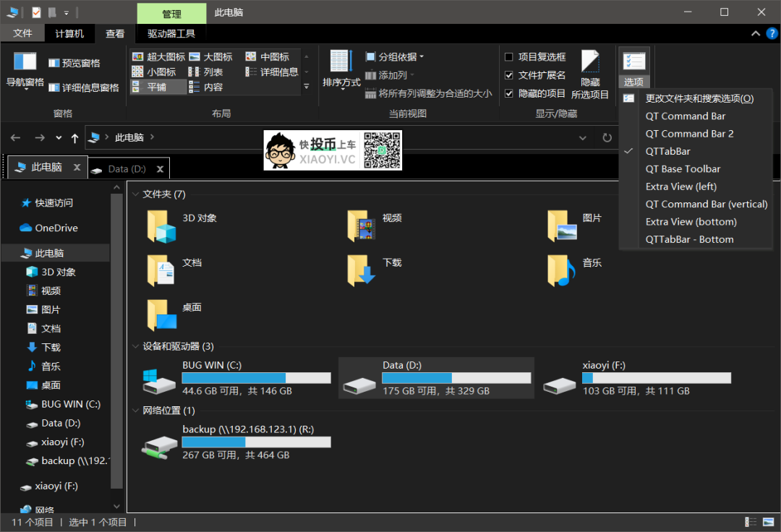Select 内容 content layout
781x532 pixels.
click(x=205, y=87)
